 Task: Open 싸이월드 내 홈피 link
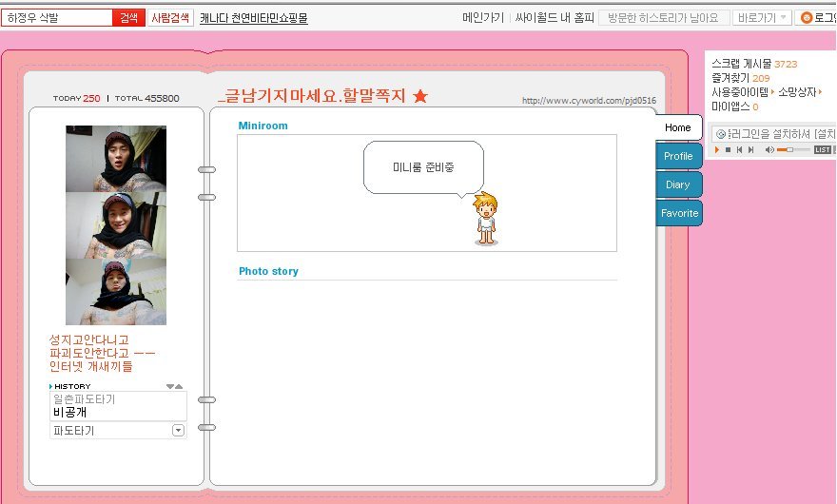point(555,18)
